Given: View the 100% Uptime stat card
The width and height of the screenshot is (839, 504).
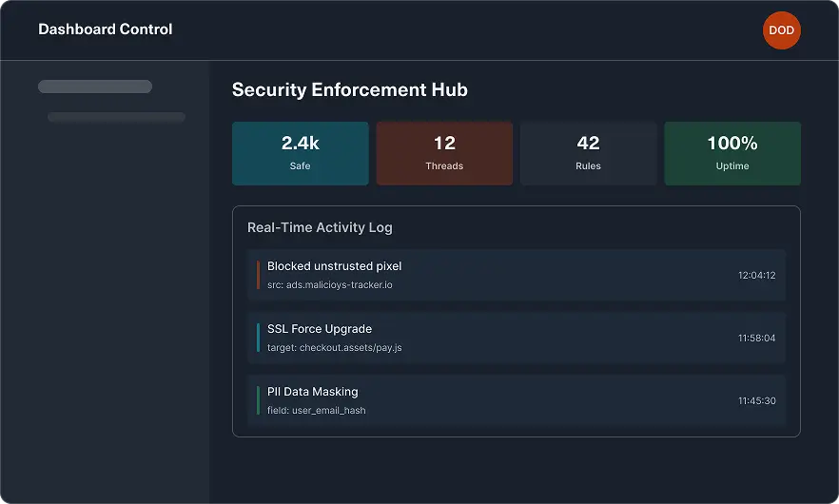Looking at the screenshot, I should (732, 153).
